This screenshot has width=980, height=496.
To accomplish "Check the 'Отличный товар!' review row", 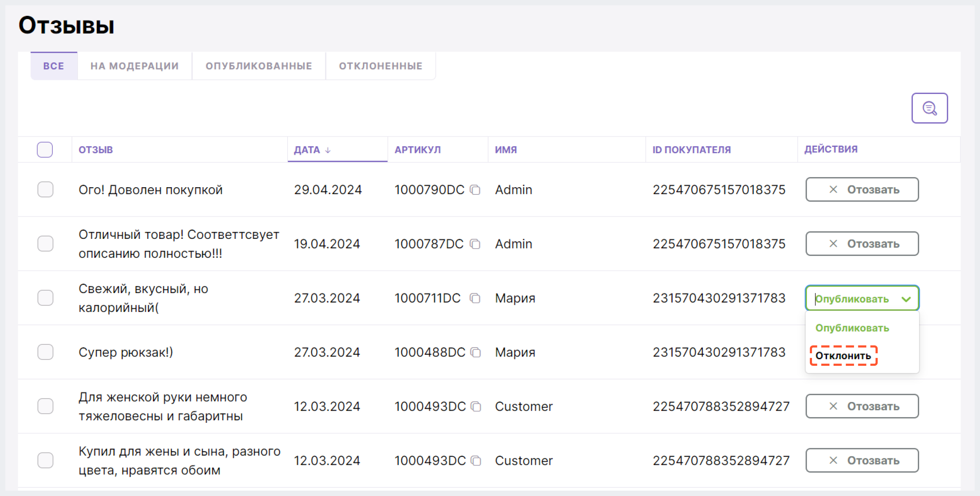I will (x=45, y=244).
